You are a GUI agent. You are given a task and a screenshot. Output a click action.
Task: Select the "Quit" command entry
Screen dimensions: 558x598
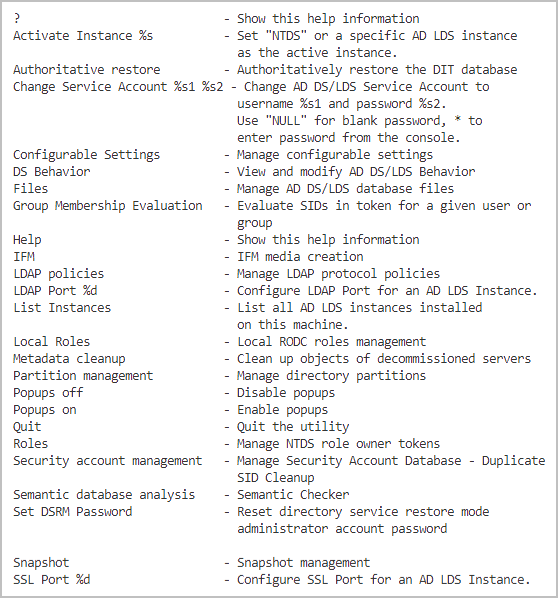(x=27, y=427)
